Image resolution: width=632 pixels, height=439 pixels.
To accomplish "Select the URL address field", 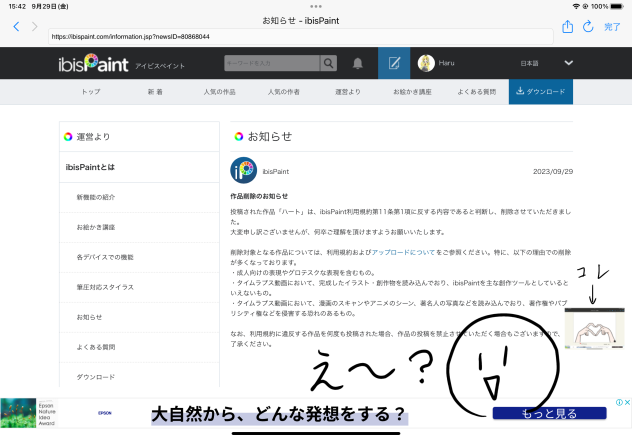I will [301, 37].
